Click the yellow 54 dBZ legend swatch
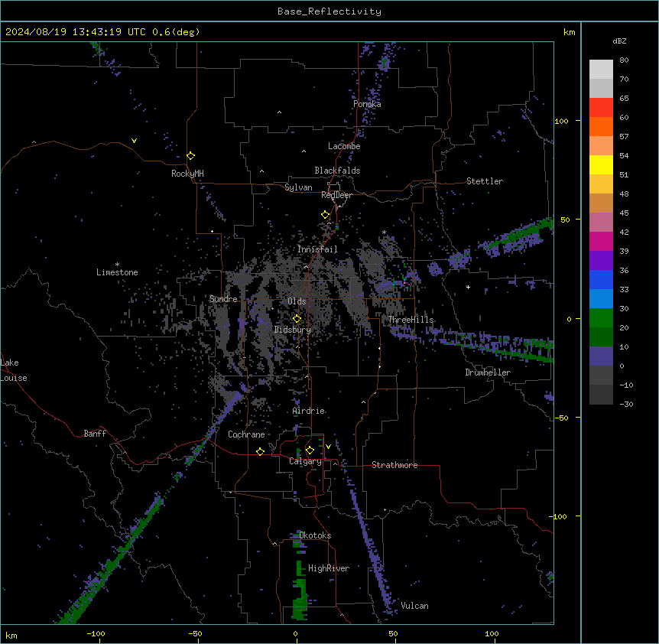Screen dimensions: 659x644 click(601, 164)
